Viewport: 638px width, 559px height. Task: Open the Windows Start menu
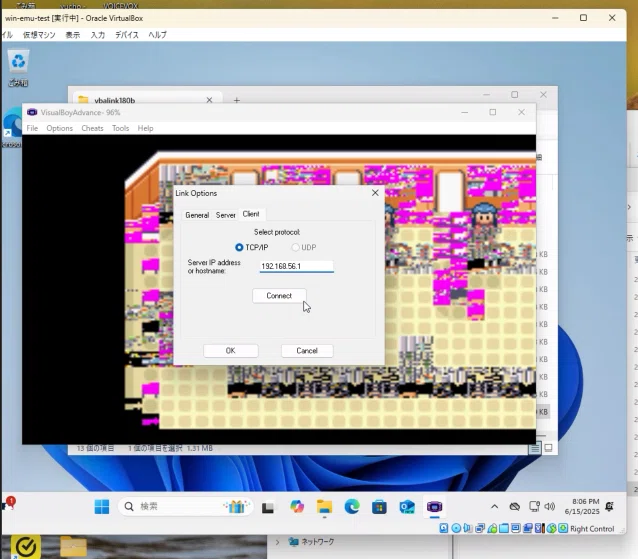pos(102,507)
